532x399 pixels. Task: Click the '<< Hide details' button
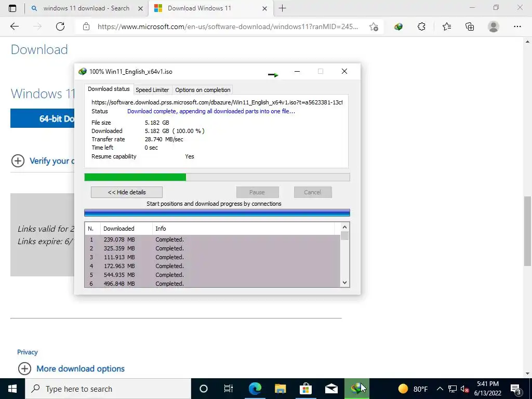click(x=127, y=192)
